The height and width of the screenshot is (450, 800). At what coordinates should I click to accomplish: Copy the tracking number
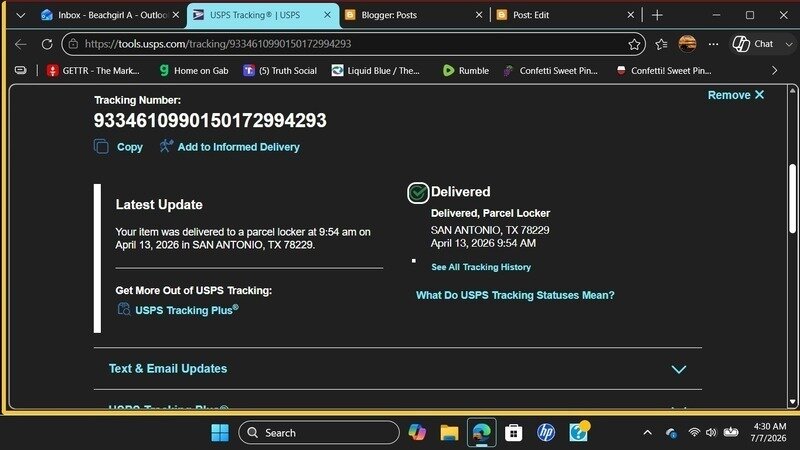tap(118, 147)
